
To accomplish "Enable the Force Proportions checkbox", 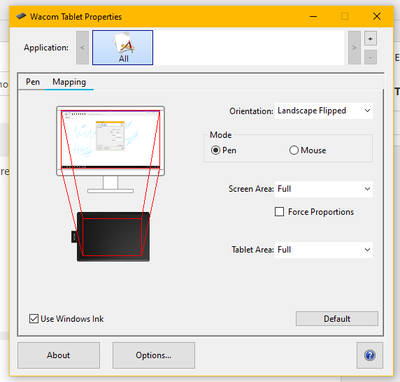I will click(279, 212).
